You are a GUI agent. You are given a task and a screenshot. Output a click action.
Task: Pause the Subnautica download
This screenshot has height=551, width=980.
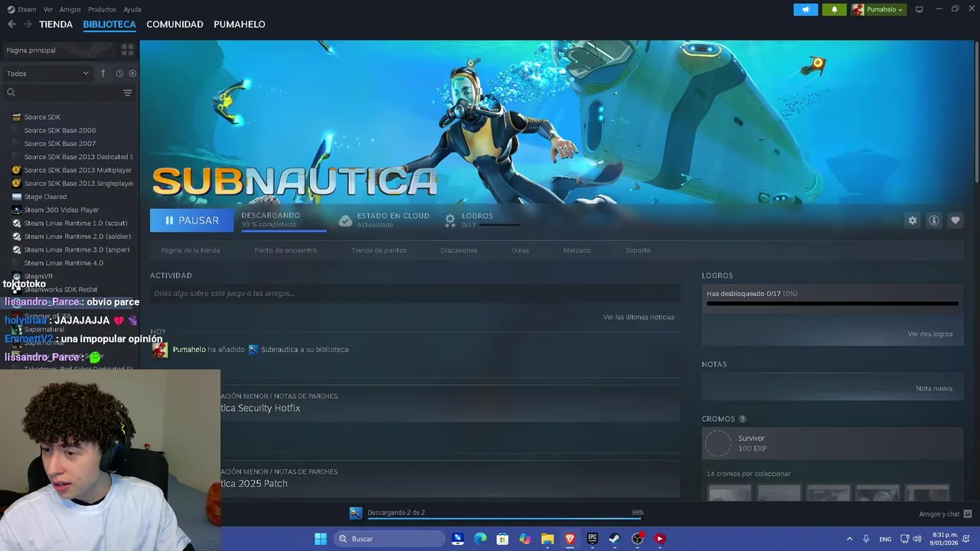(191, 220)
